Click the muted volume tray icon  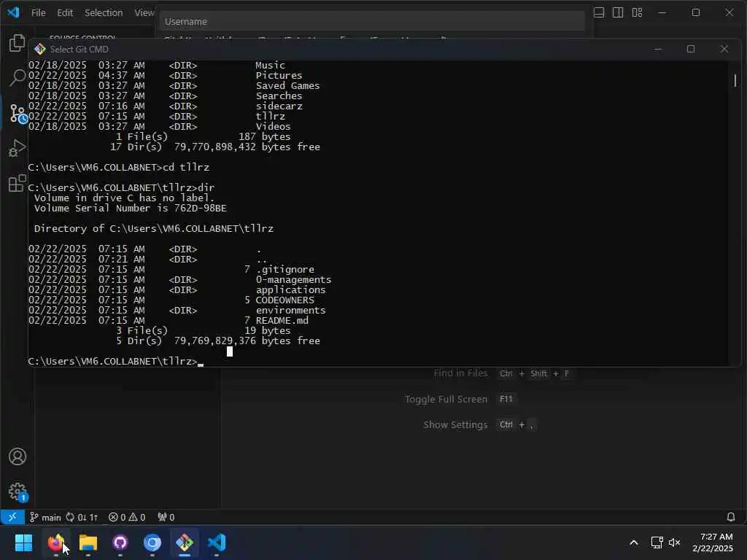[x=674, y=542]
